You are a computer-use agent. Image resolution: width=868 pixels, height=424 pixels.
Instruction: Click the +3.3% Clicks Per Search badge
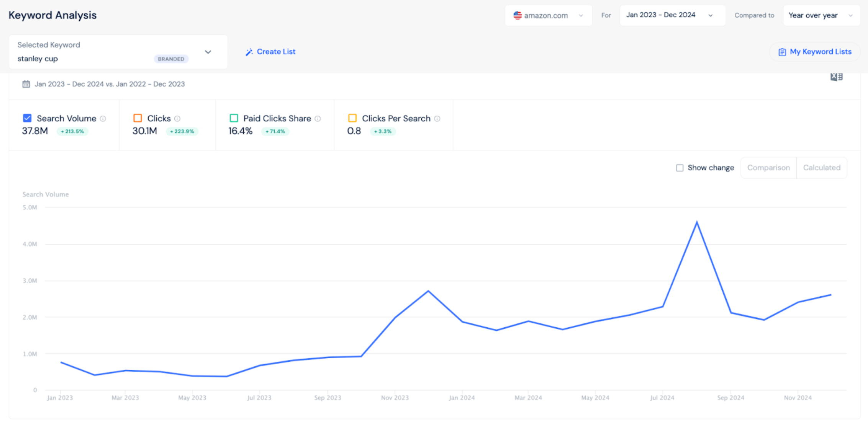383,131
